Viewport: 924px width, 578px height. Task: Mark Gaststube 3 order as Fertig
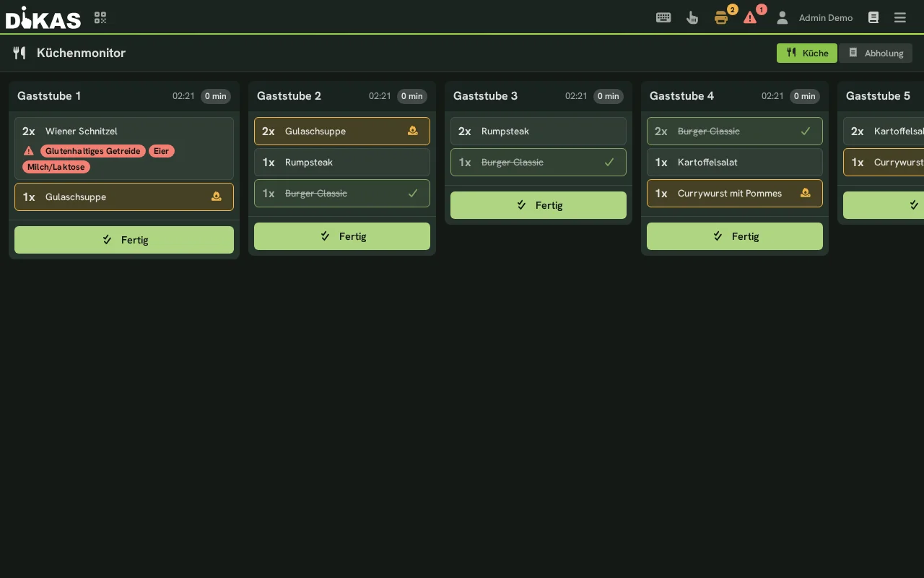(539, 205)
